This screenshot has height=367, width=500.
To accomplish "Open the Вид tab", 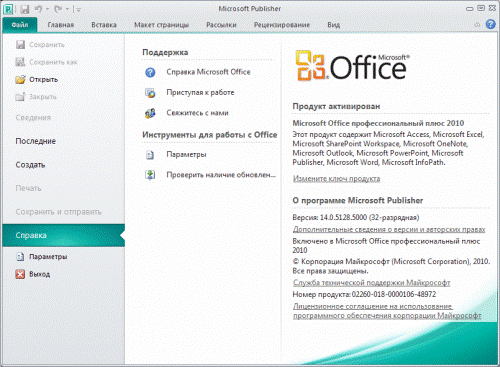I will pyautogui.click(x=333, y=25).
